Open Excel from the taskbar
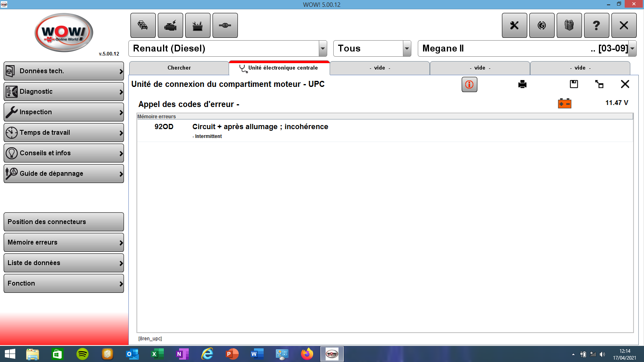644x362 pixels. tap(157, 354)
